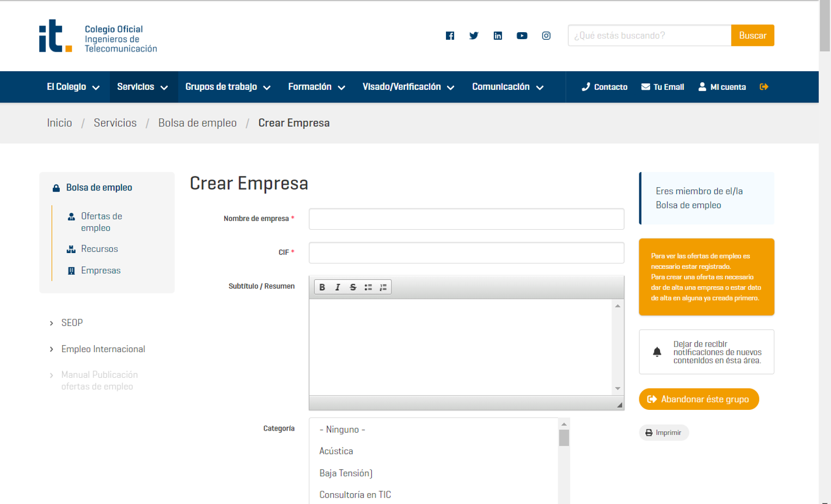Toggle strikethrough formatting in editor
The height and width of the screenshot is (504, 831).
[353, 287]
